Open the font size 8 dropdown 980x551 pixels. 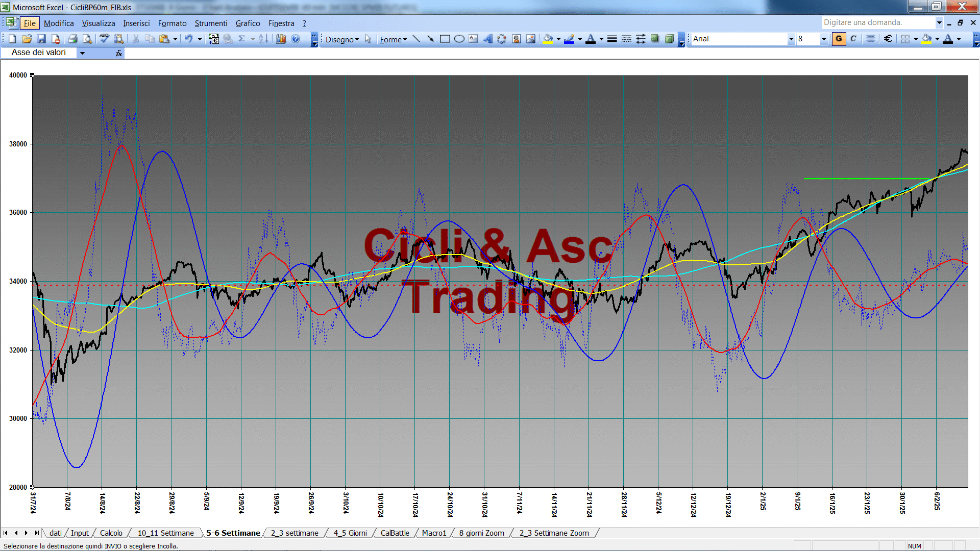coord(823,39)
